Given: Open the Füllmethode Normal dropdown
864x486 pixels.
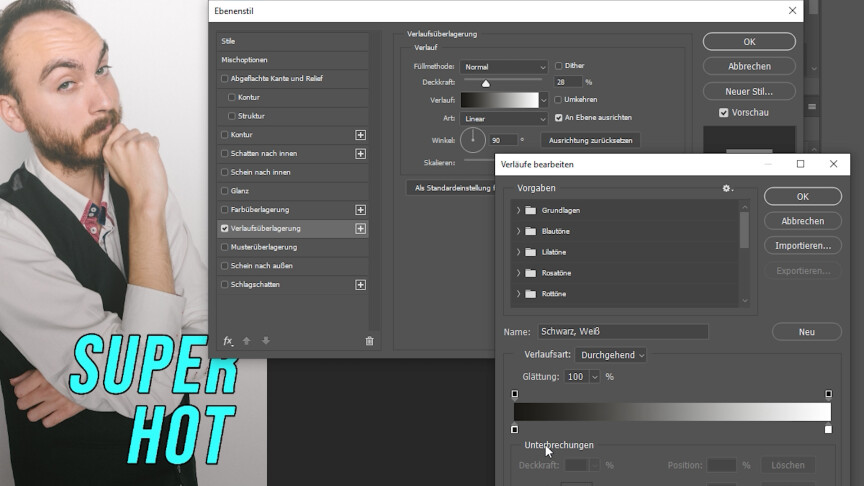Looking at the screenshot, I should coord(507,67).
